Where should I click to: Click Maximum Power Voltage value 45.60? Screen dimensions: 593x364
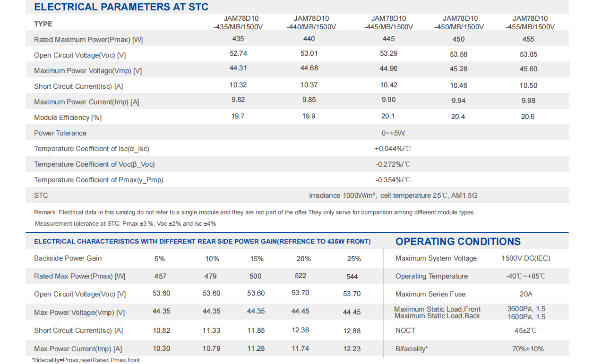528,69
